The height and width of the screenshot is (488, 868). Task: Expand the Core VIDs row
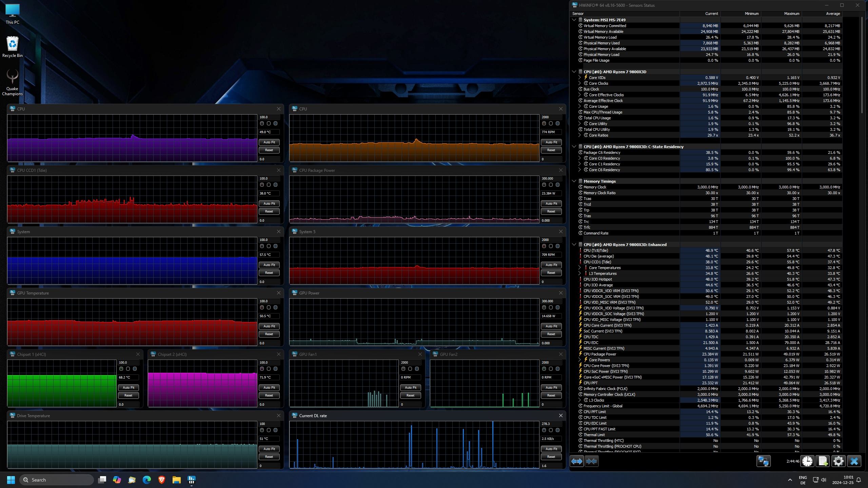point(579,78)
